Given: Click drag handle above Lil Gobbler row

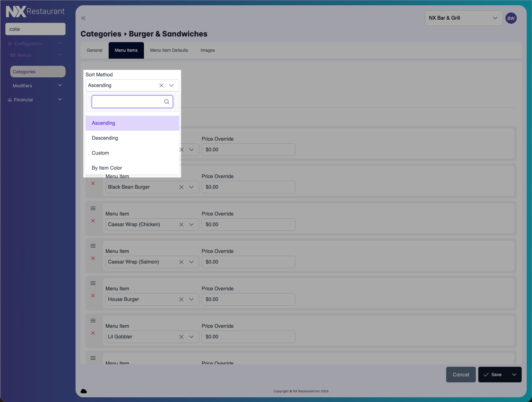Looking at the screenshot, I should [x=93, y=321].
